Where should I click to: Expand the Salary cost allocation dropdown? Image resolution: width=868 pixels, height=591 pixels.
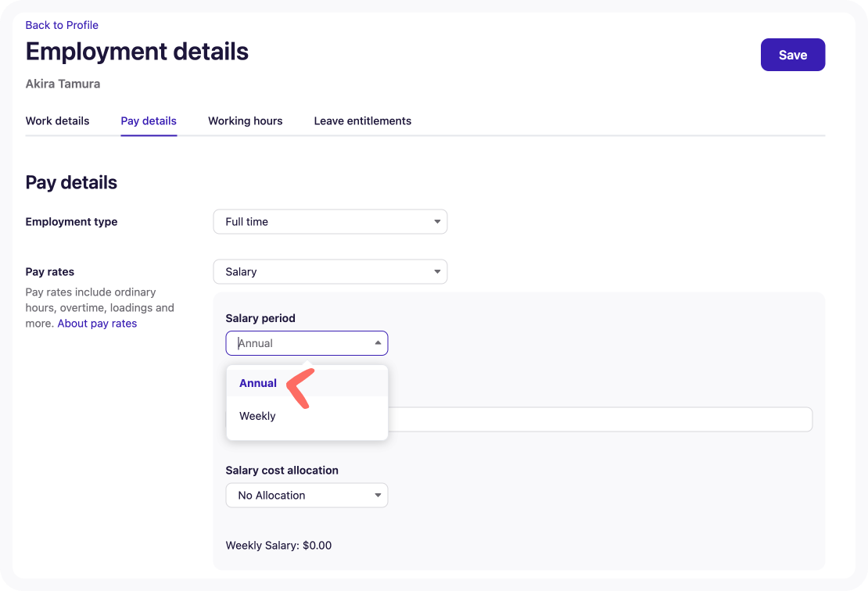[x=306, y=496]
